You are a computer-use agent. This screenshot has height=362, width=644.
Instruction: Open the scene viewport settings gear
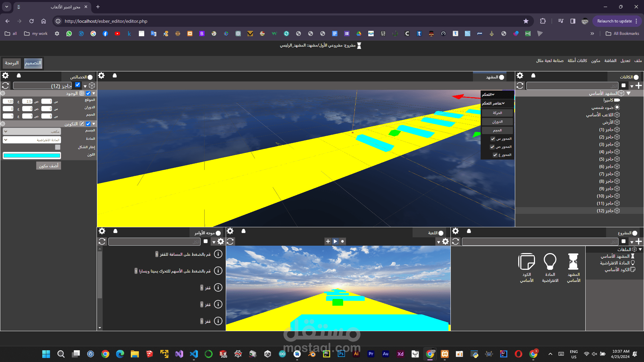(101, 76)
